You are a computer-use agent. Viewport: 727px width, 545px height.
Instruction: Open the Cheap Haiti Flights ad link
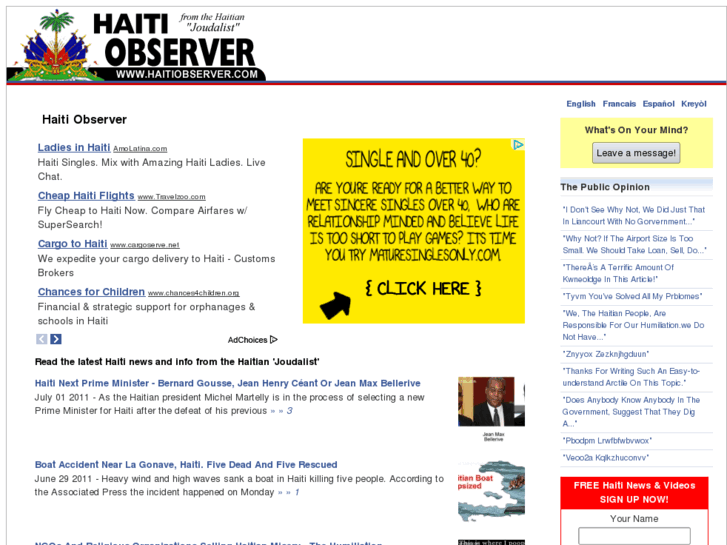(86, 196)
